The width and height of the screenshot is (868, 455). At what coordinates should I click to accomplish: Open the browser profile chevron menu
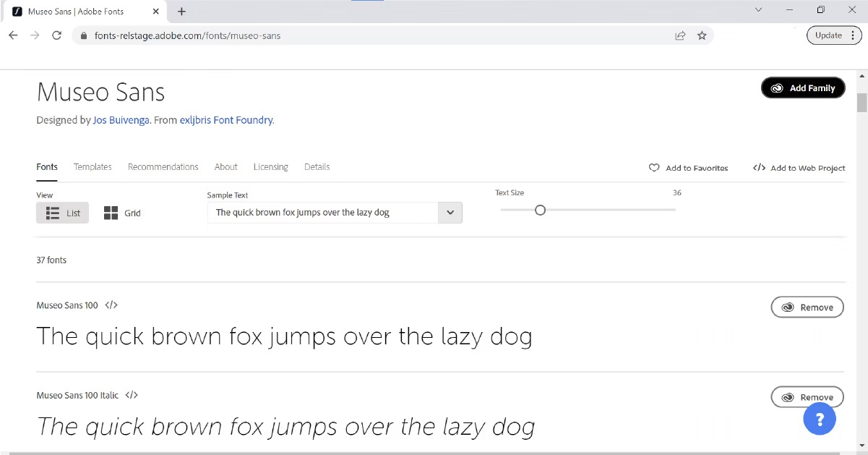758,10
